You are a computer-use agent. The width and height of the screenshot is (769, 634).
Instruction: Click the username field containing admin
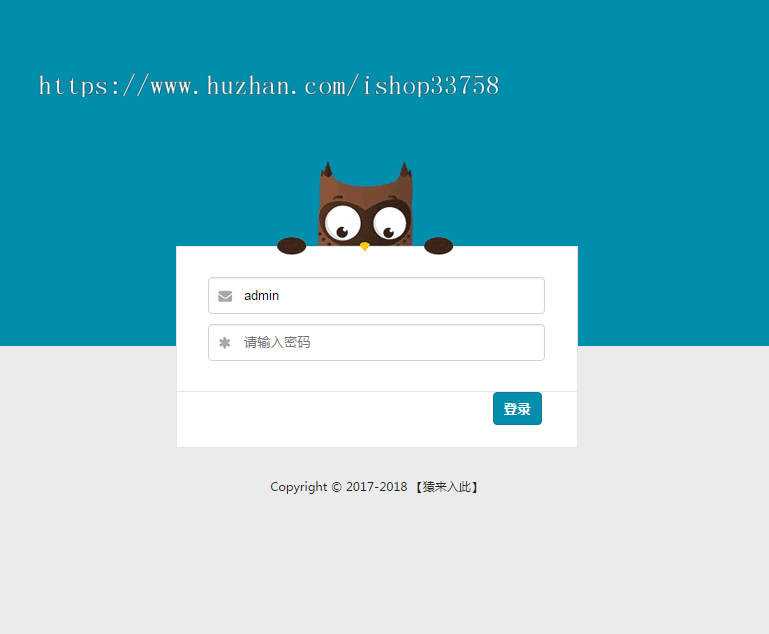376,296
